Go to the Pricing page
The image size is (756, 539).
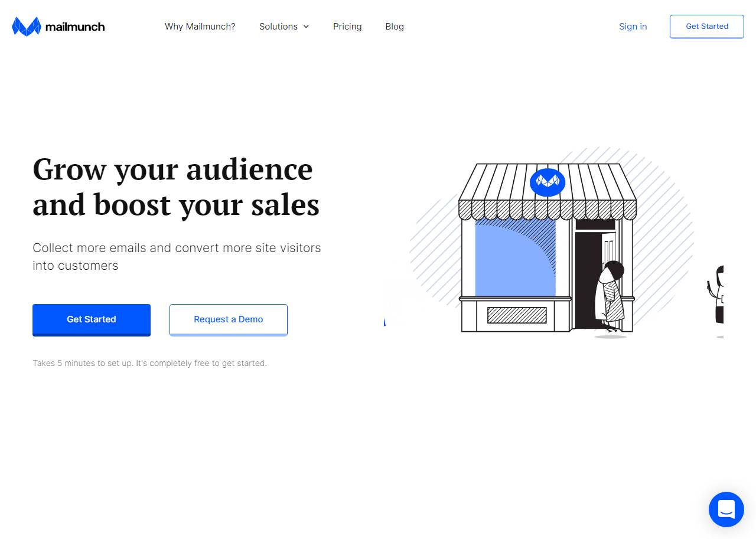(347, 27)
